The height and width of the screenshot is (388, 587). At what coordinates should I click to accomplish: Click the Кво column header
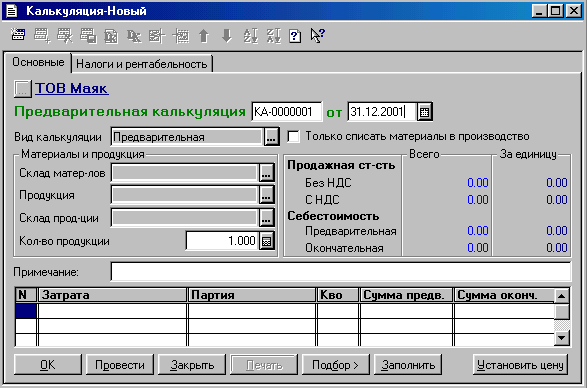[338, 295]
